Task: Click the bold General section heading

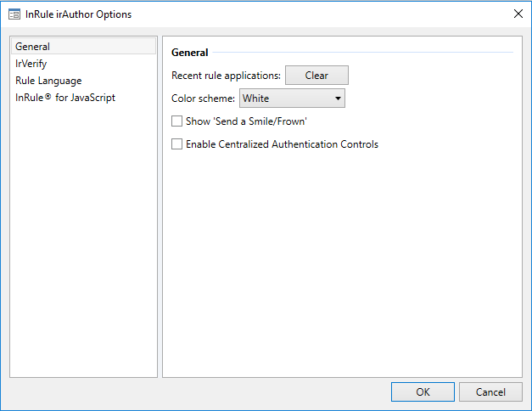Action: 189,53
